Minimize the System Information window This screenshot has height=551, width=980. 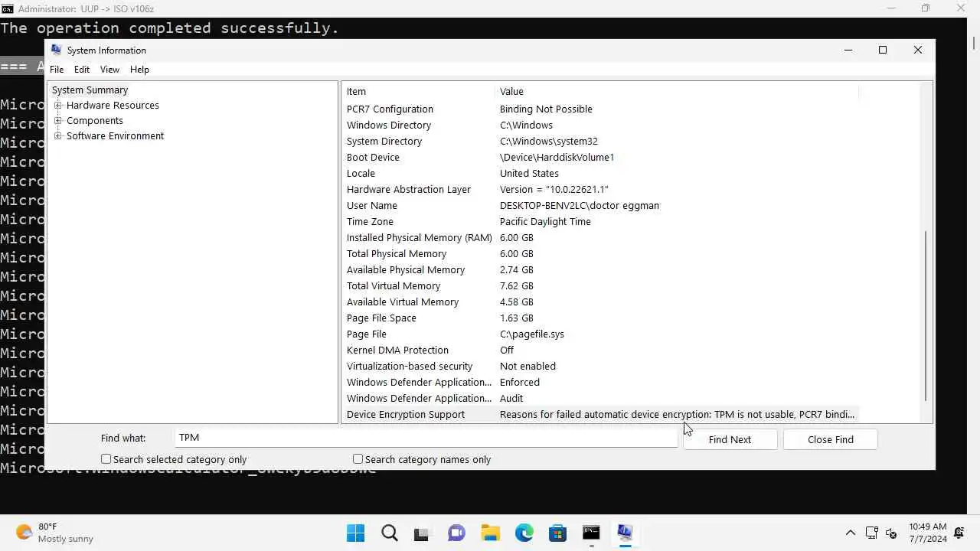(x=848, y=50)
